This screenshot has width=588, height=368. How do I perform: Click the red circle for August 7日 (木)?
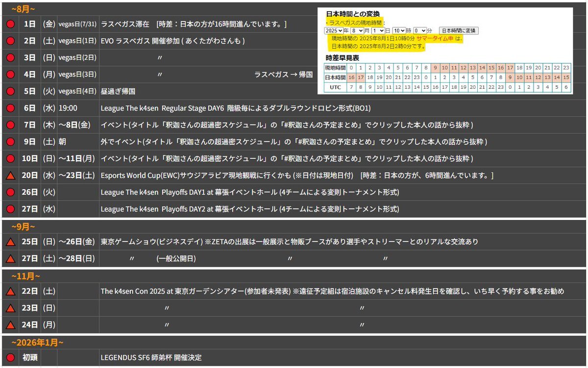(10, 125)
